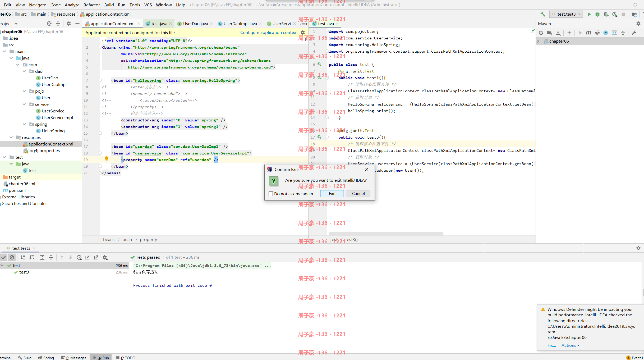Image resolution: width=644 pixels, height=360 pixels.
Task: Reimport all Maven projects icon
Action: [541, 33]
